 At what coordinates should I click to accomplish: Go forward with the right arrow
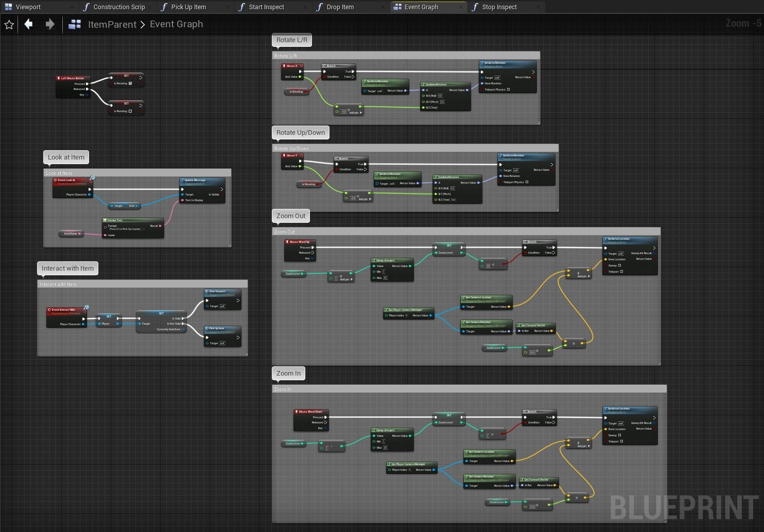(50, 24)
